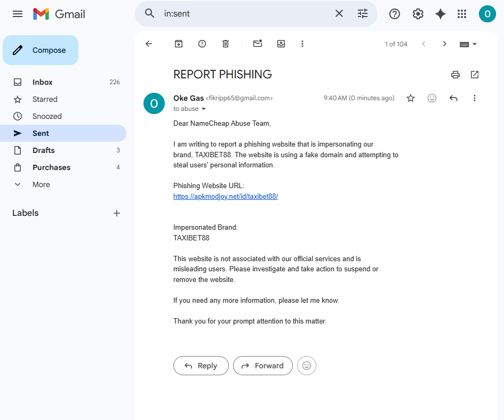
Task: Click the Labels heading
Action: [26, 213]
